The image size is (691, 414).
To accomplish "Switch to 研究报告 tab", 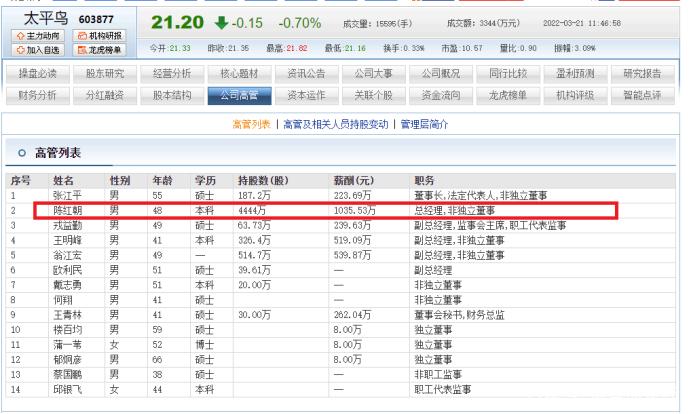I will click(x=643, y=74).
